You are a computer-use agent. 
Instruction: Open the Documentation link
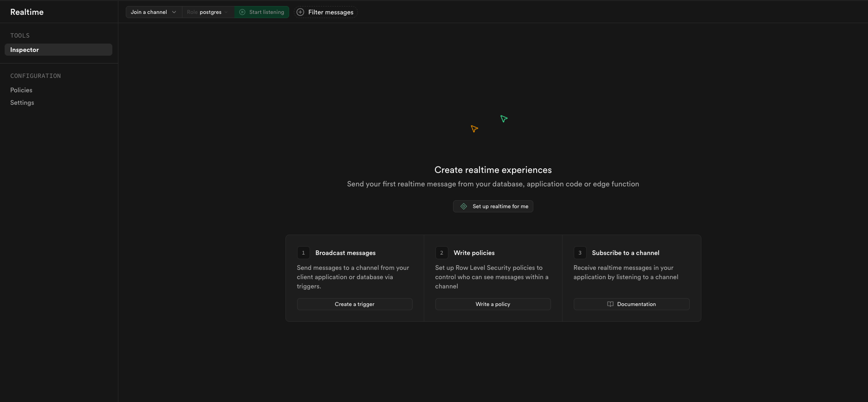[x=632, y=304]
